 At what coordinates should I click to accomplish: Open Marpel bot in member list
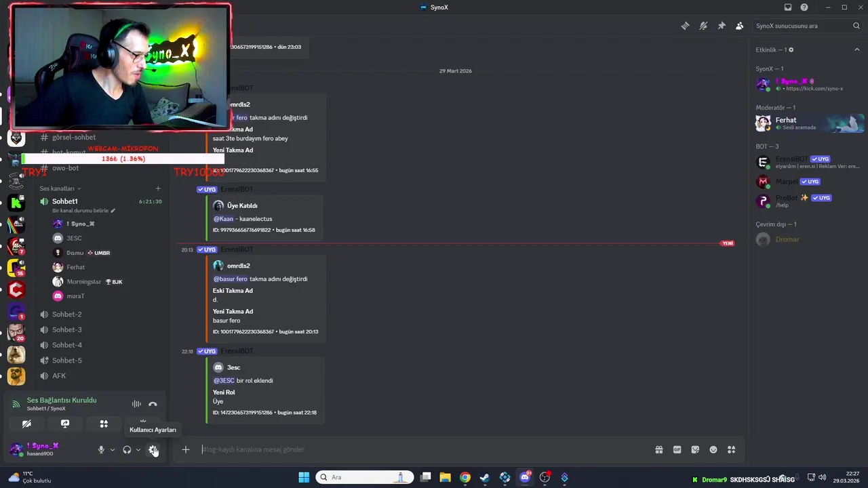pyautogui.click(x=808, y=182)
